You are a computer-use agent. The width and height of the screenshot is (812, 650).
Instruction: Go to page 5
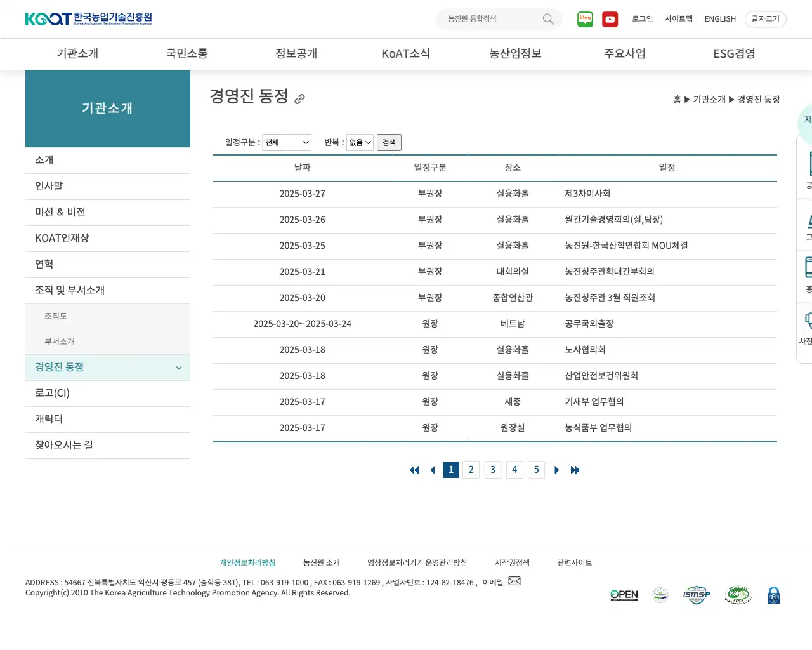536,470
